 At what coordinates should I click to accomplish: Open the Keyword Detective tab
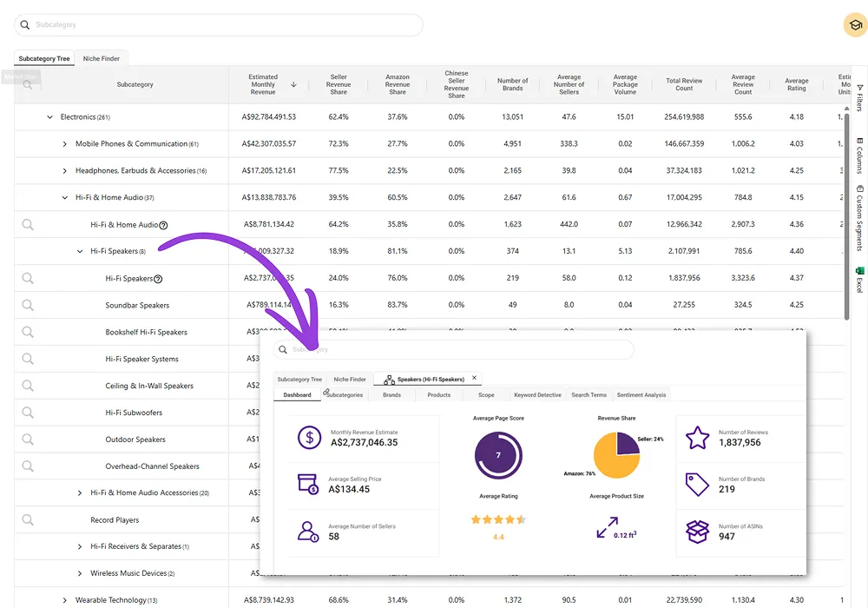pyautogui.click(x=537, y=395)
